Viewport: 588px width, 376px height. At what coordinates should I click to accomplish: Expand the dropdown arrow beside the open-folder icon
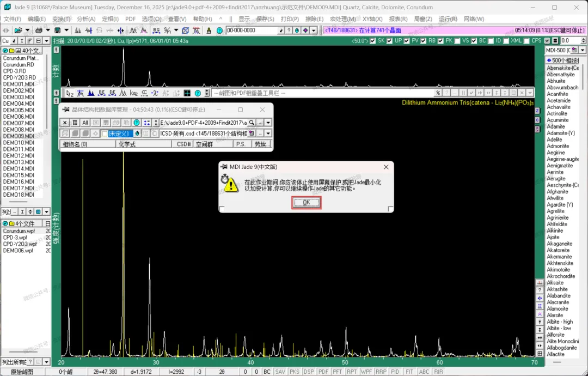(x=27, y=31)
